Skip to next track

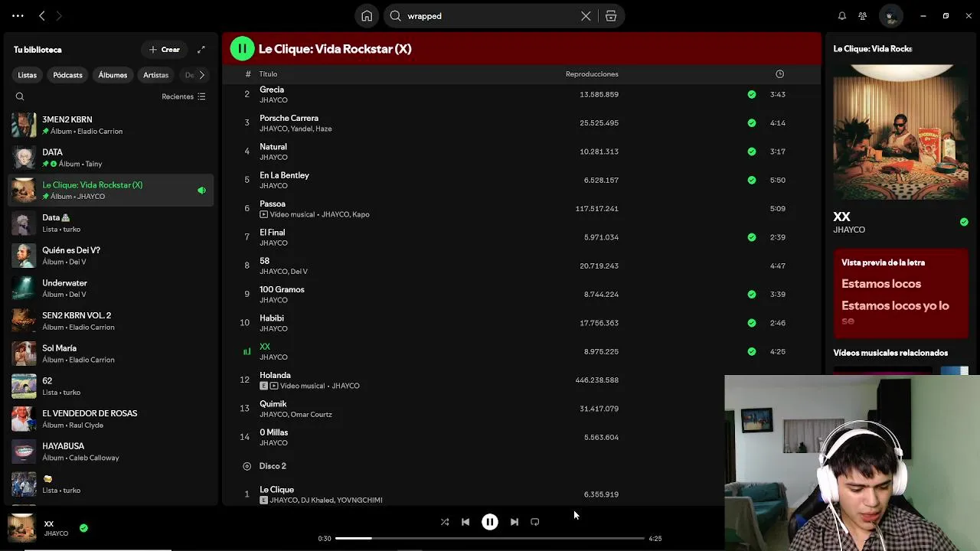[x=514, y=522]
